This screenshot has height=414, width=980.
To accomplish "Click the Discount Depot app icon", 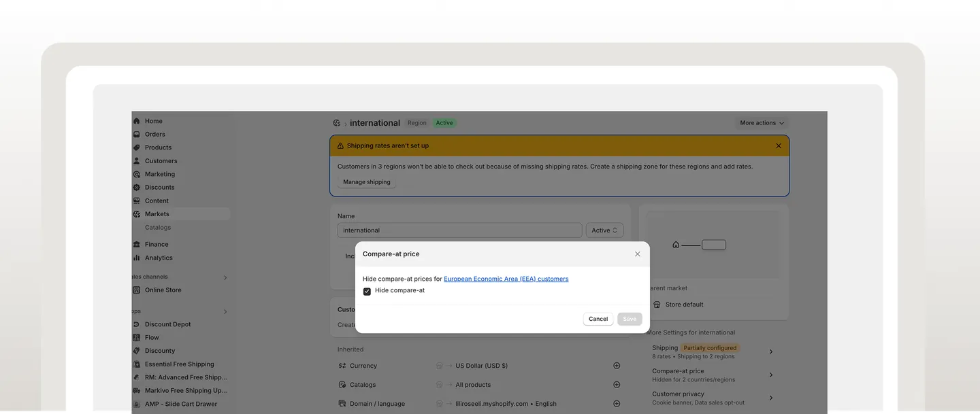I will (137, 324).
